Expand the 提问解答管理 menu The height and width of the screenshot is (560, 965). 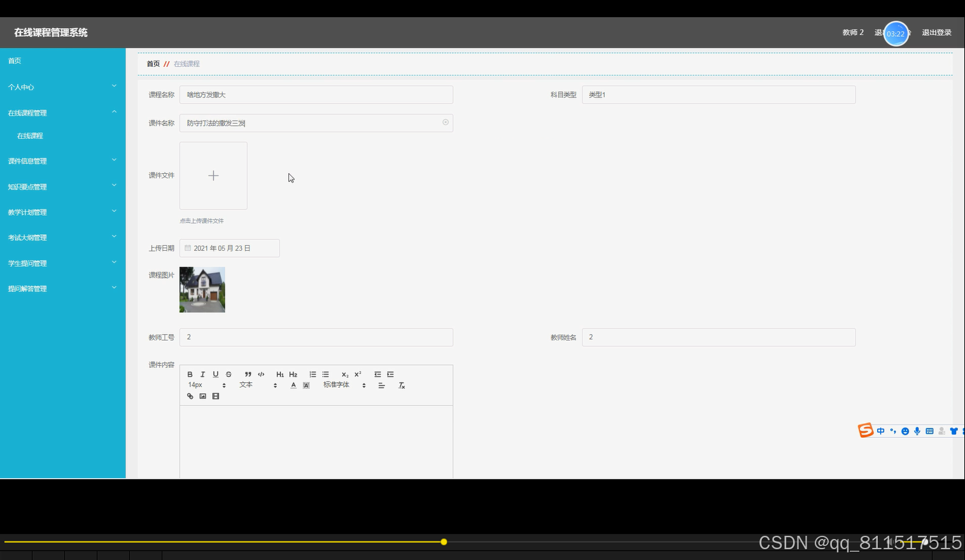coord(62,288)
